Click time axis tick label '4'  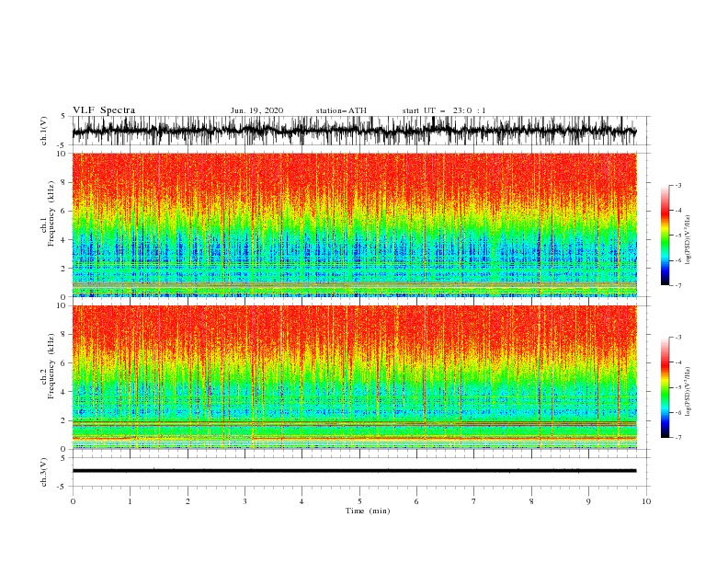tap(301, 501)
